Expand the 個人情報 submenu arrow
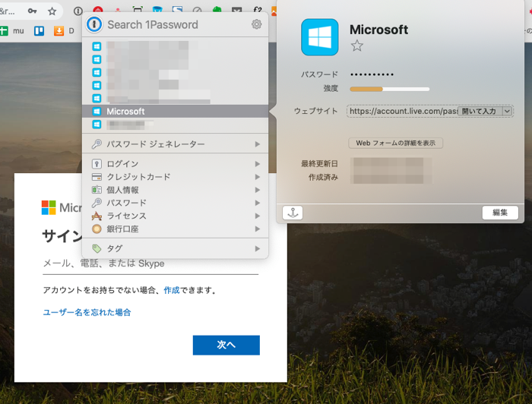 pos(258,190)
